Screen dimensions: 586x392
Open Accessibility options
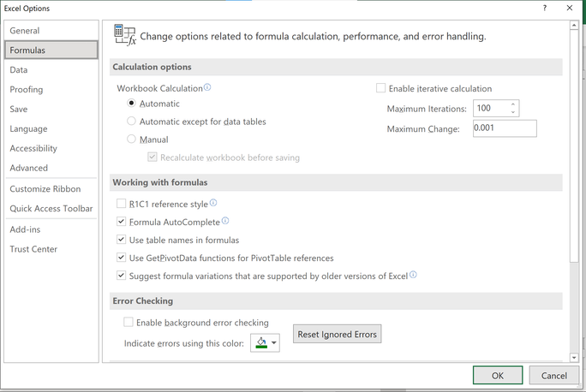(51, 148)
